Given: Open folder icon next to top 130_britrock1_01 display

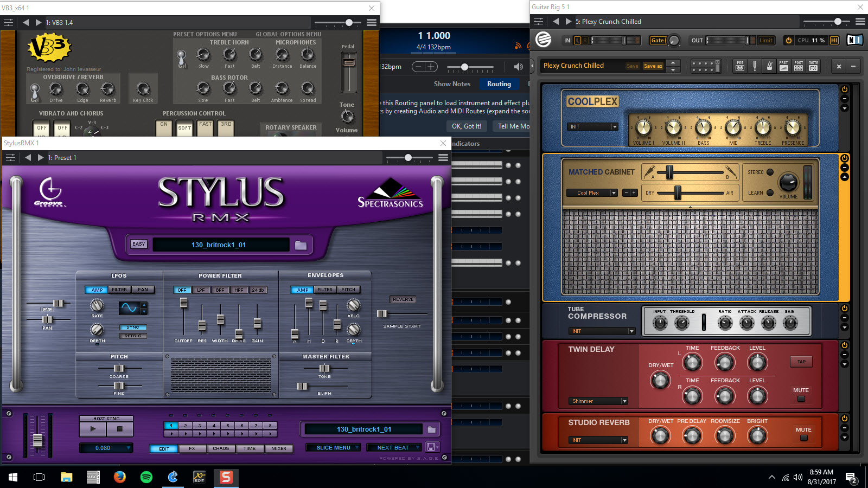Looking at the screenshot, I should [301, 245].
